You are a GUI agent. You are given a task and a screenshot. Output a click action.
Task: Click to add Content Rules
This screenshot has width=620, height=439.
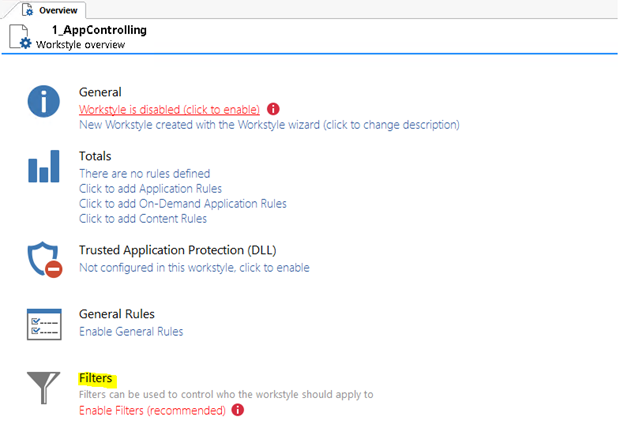tap(143, 219)
